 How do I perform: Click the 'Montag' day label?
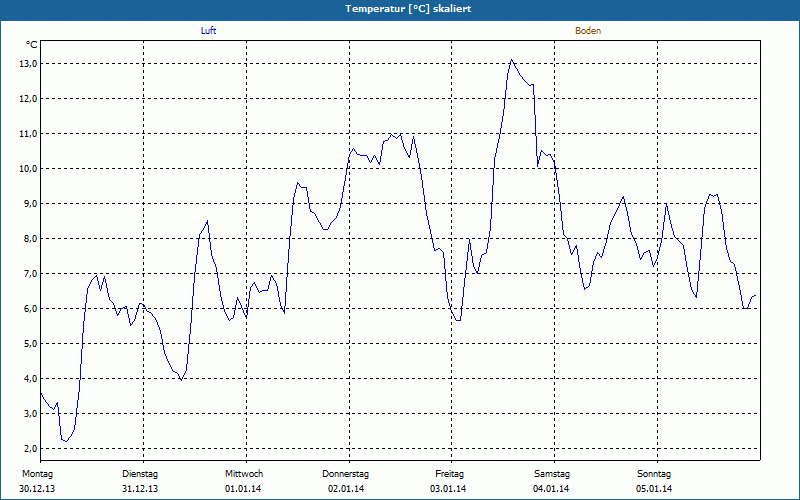(37, 474)
